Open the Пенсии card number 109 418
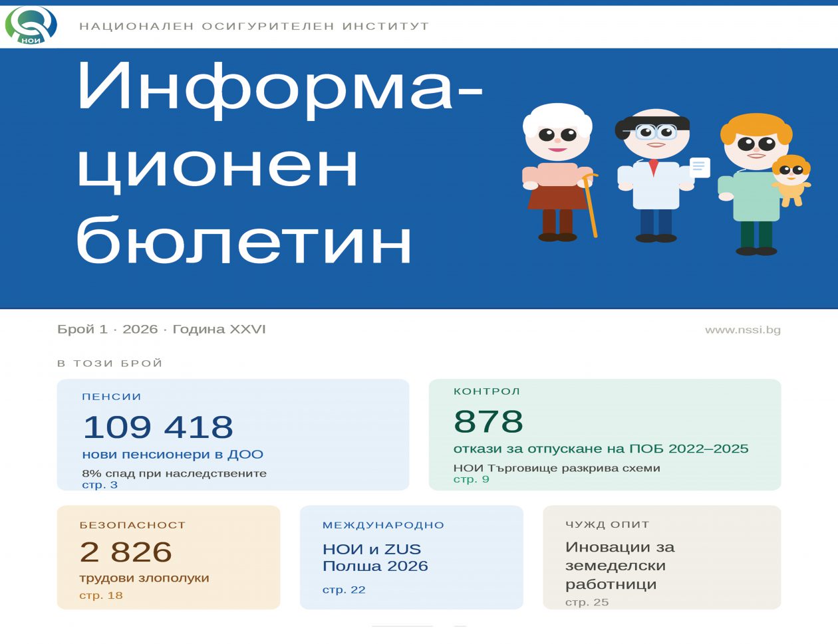 coord(158,427)
